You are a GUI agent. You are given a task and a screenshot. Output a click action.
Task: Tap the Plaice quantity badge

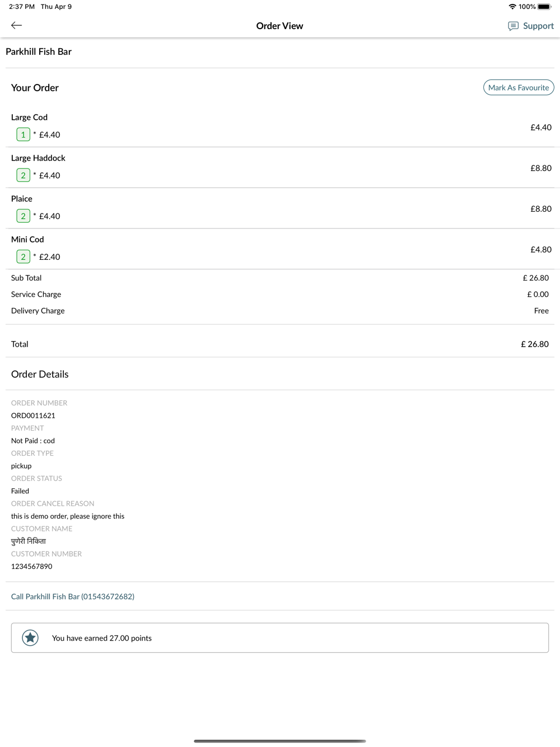pos(23,216)
